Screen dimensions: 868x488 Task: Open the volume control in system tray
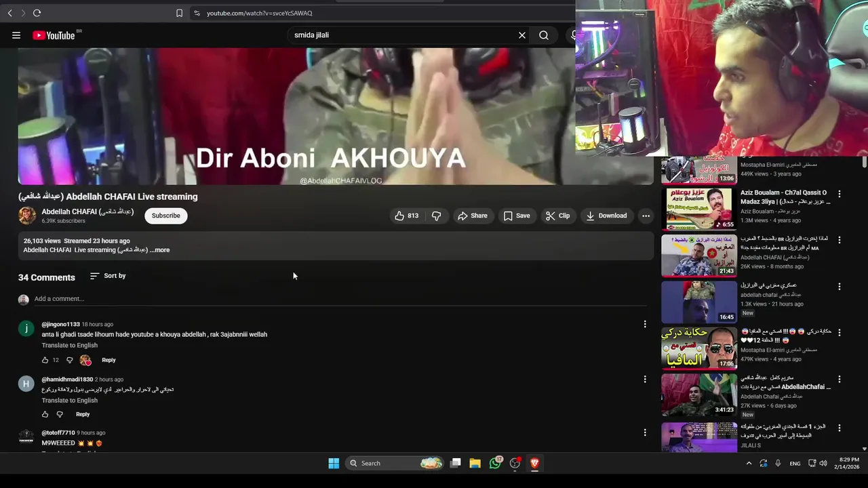pos(823,464)
